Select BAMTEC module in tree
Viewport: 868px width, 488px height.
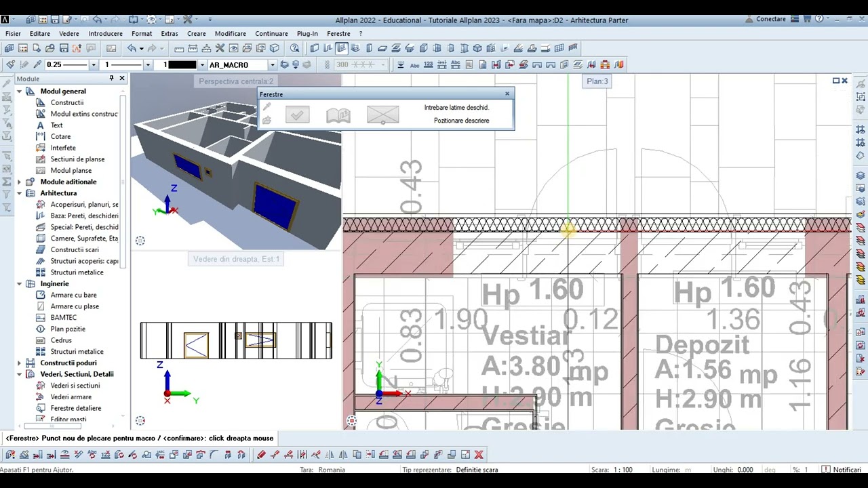63,317
